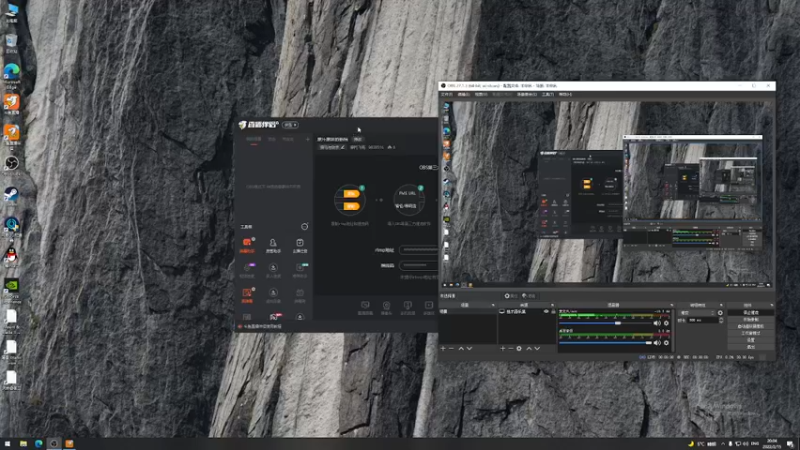The height and width of the screenshot is (450, 800).
Task: Open the File menu in OBS menu bar
Action: pyautogui.click(x=446, y=94)
